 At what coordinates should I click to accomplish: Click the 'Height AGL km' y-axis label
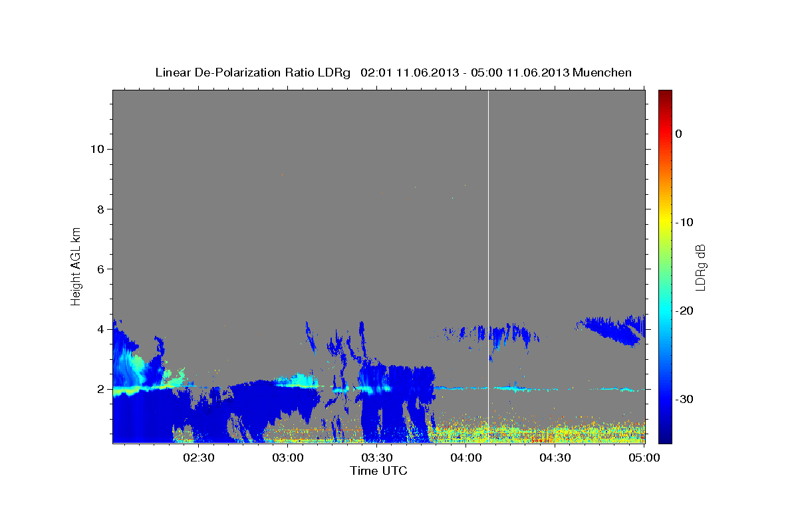point(76,265)
